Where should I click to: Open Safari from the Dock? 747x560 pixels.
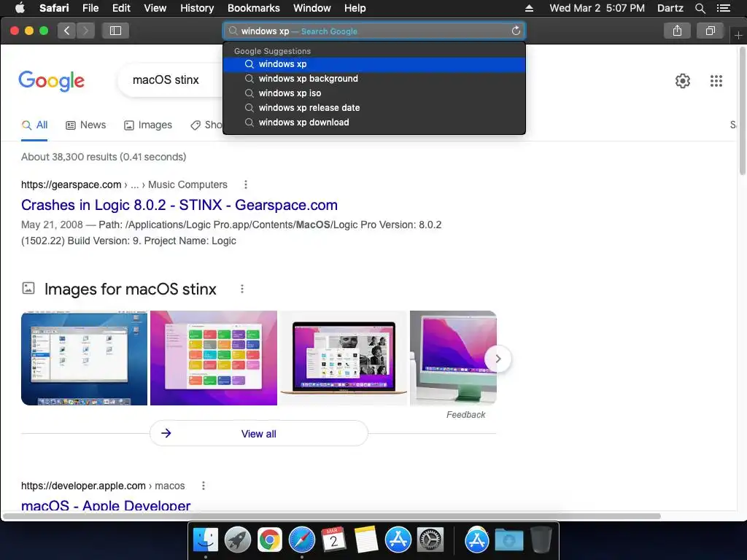click(301, 540)
